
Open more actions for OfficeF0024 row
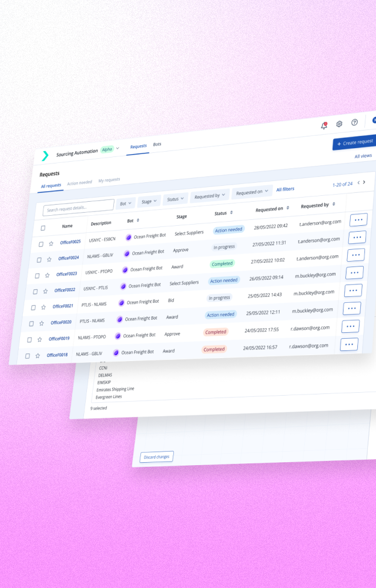point(357,238)
